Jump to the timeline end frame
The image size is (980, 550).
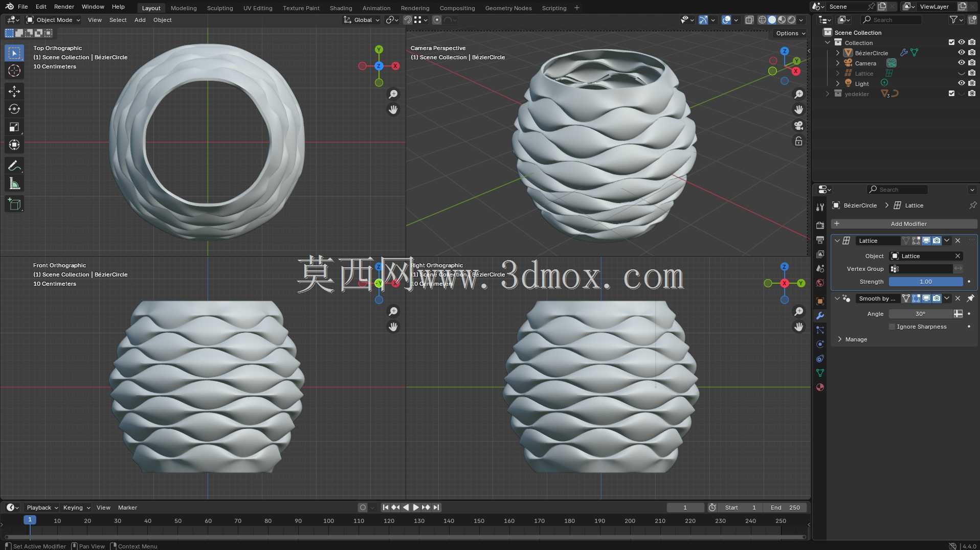pyautogui.click(x=436, y=508)
